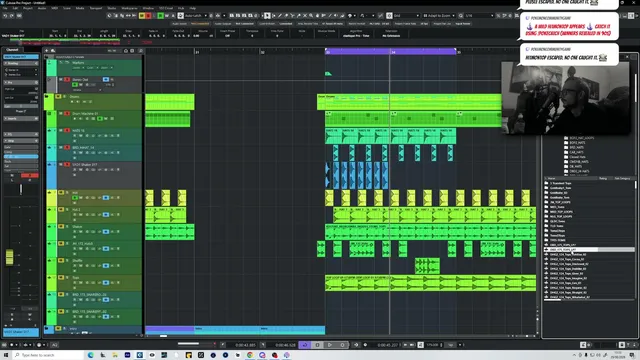Click the tempo value 179.000 in transport
The image size is (640, 360).
(x=433, y=345)
